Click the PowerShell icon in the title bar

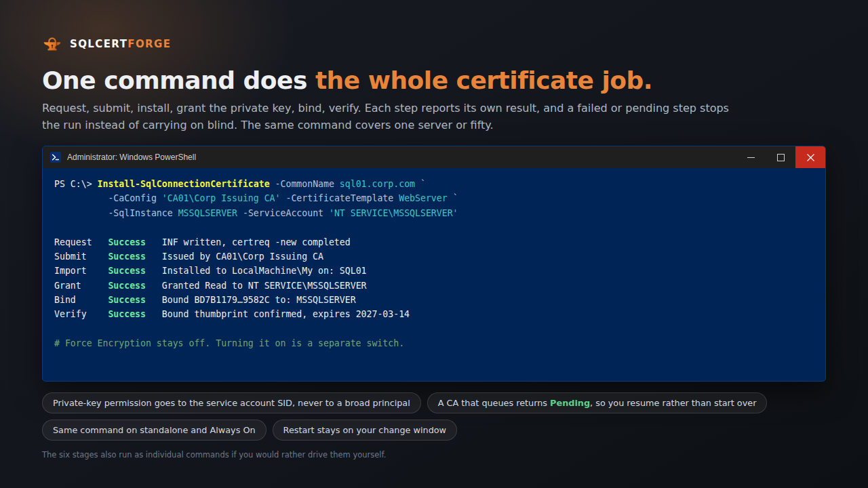click(56, 157)
